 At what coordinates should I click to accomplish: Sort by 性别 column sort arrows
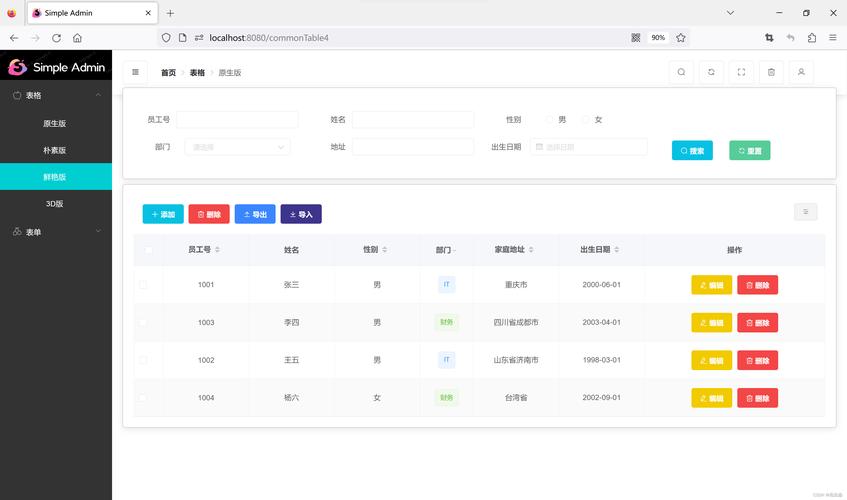[385, 249]
